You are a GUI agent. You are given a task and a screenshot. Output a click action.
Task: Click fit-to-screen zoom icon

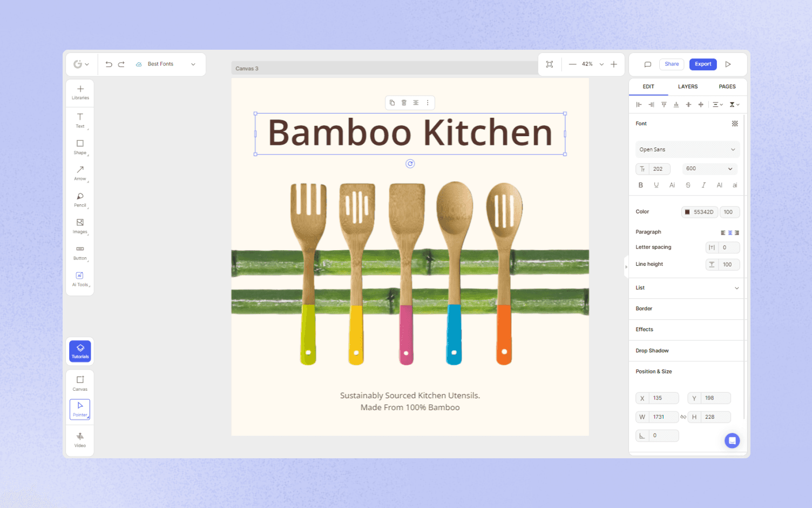coord(550,64)
